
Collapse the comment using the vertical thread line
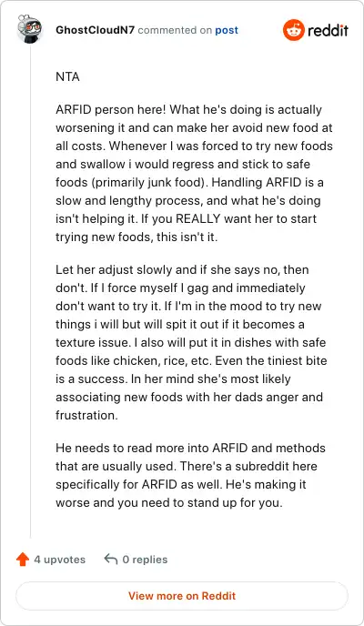pyautogui.click(x=30, y=290)
